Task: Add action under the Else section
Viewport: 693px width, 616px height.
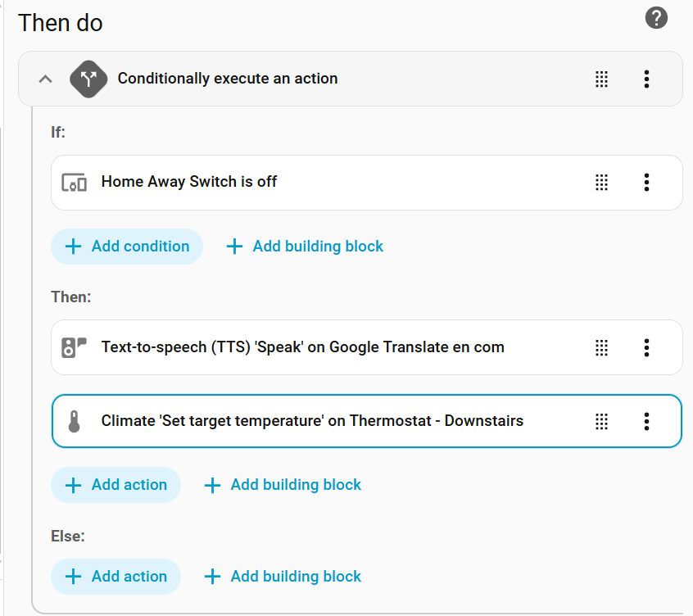Action: click(x=115, y=577)
